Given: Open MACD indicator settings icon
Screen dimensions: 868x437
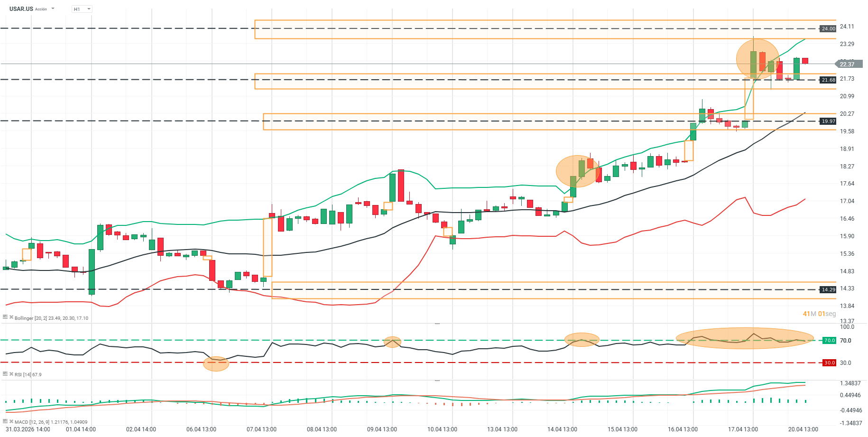Looking at the screenshot, I should click(5, 421).
